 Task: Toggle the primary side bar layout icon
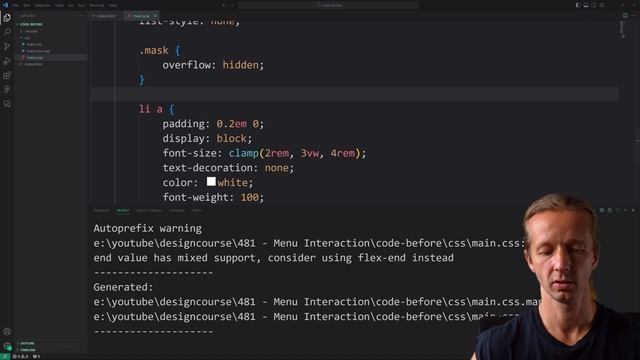578,5
